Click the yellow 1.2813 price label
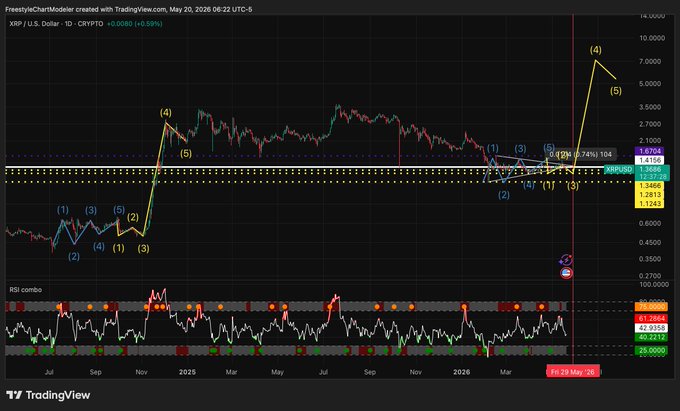Image resolution: width=680 pixels, height=411 pixels. [x=649, y=195]
